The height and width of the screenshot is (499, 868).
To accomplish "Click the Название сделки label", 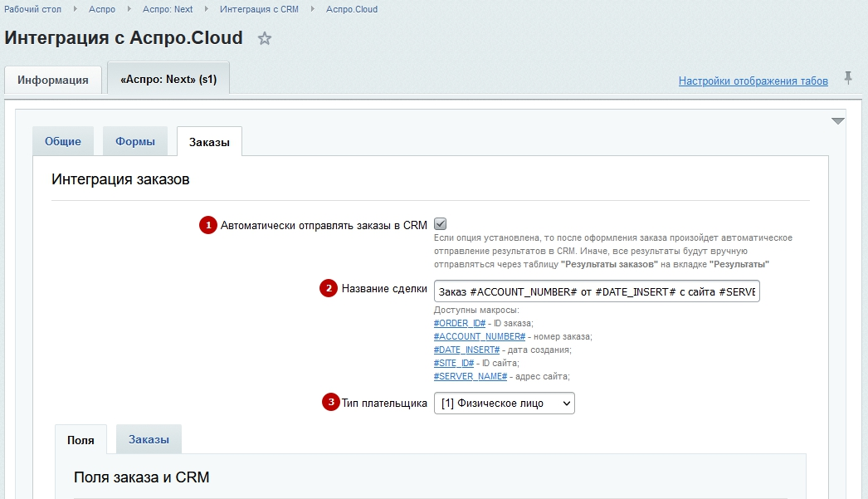I will point(384,289).
